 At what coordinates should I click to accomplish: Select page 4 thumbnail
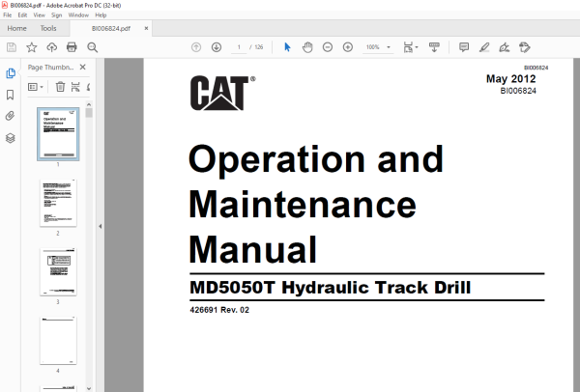tap(58, 340)
